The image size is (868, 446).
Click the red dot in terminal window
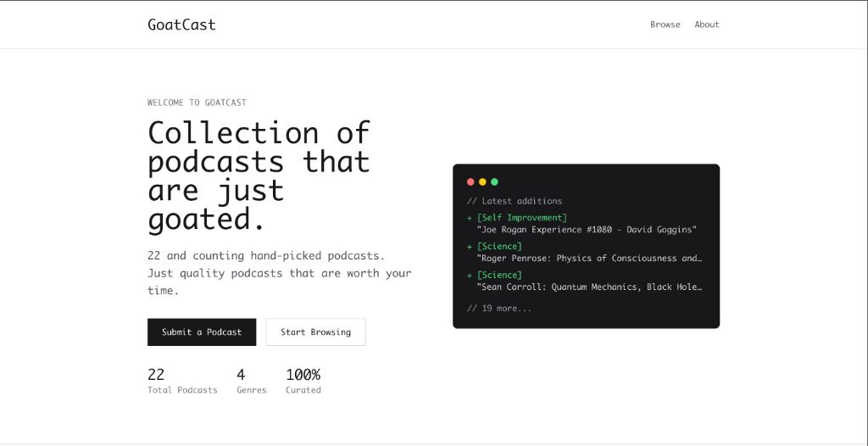pyautogui.click(x=470, y=181)
